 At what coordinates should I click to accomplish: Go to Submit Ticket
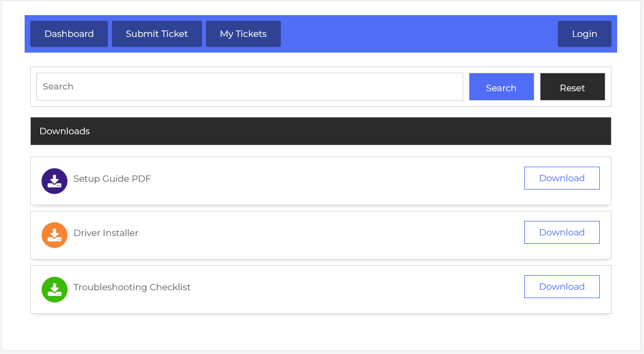(157, 34)
